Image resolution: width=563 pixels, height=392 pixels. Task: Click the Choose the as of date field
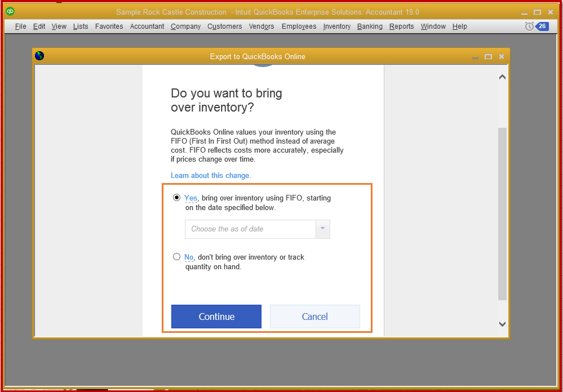[x=250, y=229]
